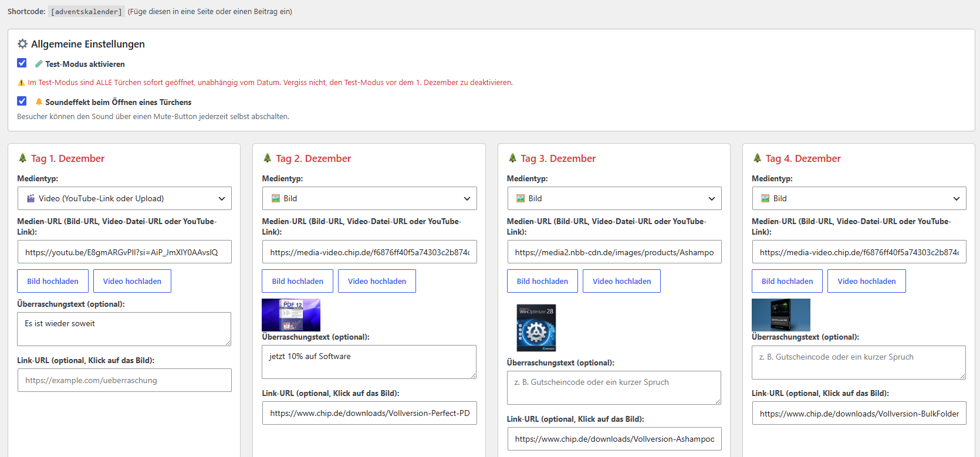Open the Medientyp dropdown for Tag 4. Dezember
980x457 pixels.
tap(859, 198)
